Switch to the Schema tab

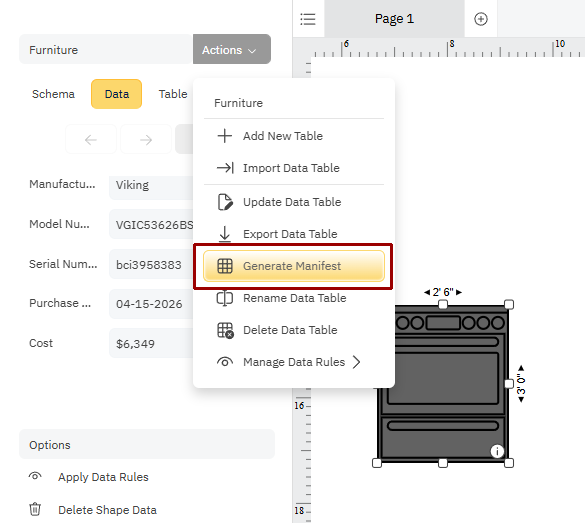point(53,94)
